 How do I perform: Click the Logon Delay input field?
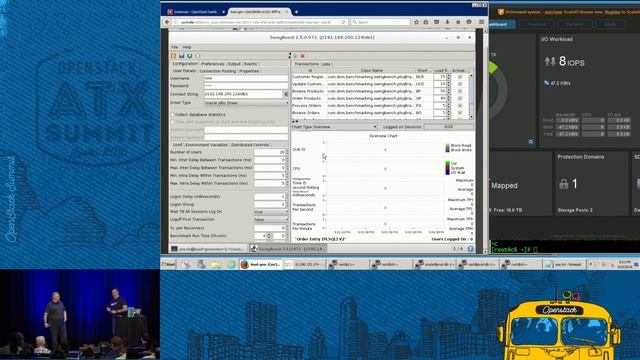tap(270, 197)
